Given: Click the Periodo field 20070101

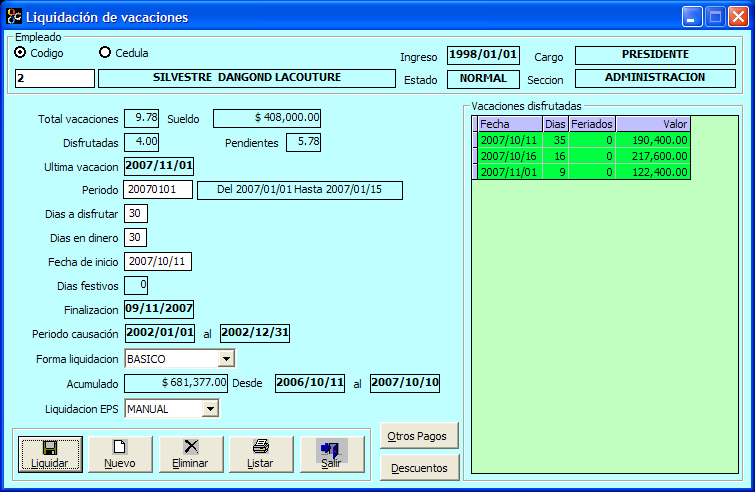Looking at the screenshot, I should (x=158, y=190).
